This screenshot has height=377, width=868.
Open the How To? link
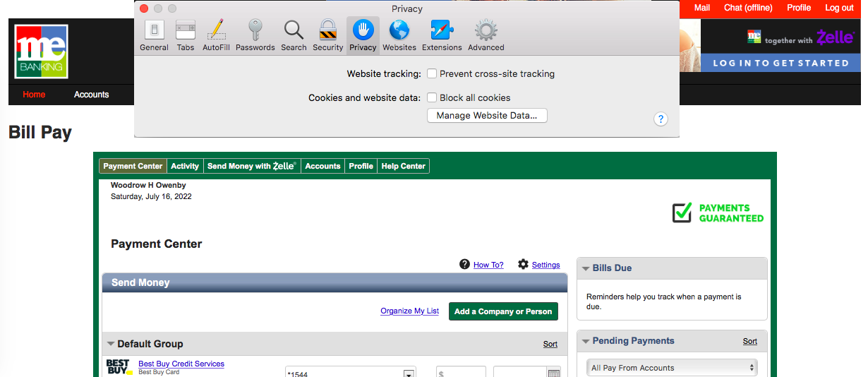[488, 265]
